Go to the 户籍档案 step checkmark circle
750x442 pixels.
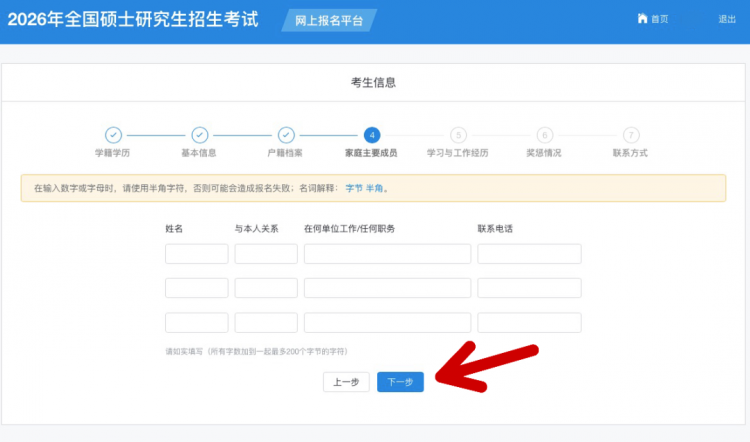click(x=285, y=135)
